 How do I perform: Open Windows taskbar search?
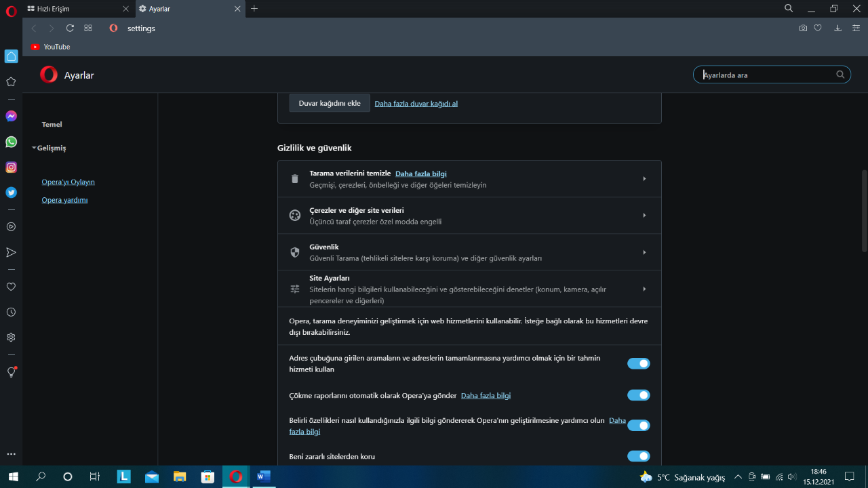[41, 476]
